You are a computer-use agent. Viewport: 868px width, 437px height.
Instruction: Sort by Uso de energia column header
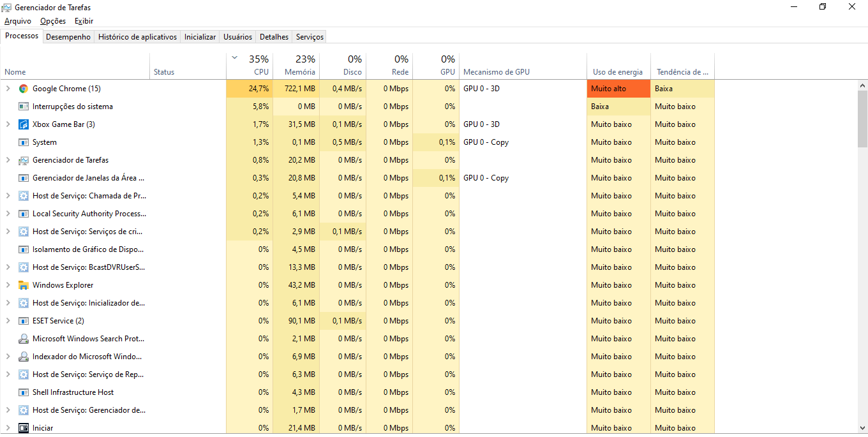click(618, 66)
